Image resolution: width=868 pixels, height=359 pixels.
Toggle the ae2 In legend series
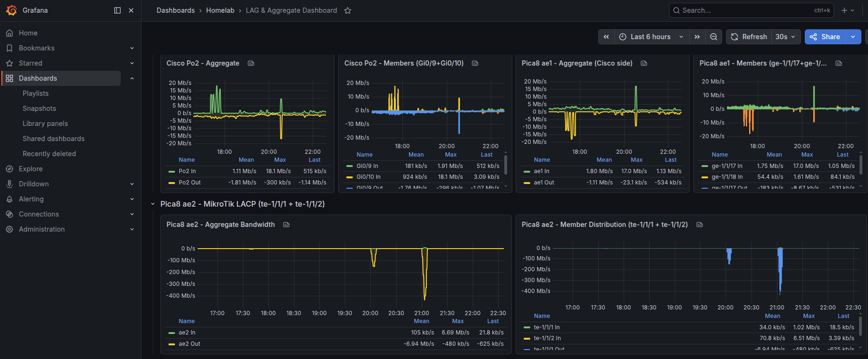[x=187, y=333]
